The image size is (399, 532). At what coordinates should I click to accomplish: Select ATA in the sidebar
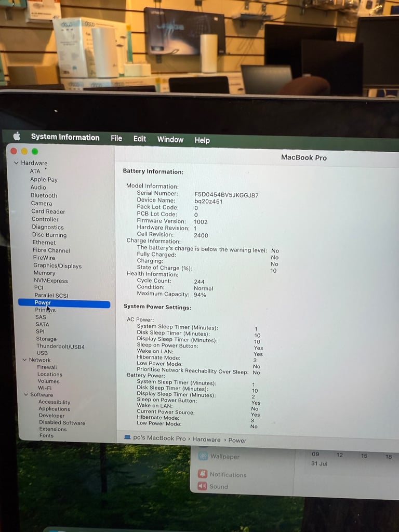35,171
